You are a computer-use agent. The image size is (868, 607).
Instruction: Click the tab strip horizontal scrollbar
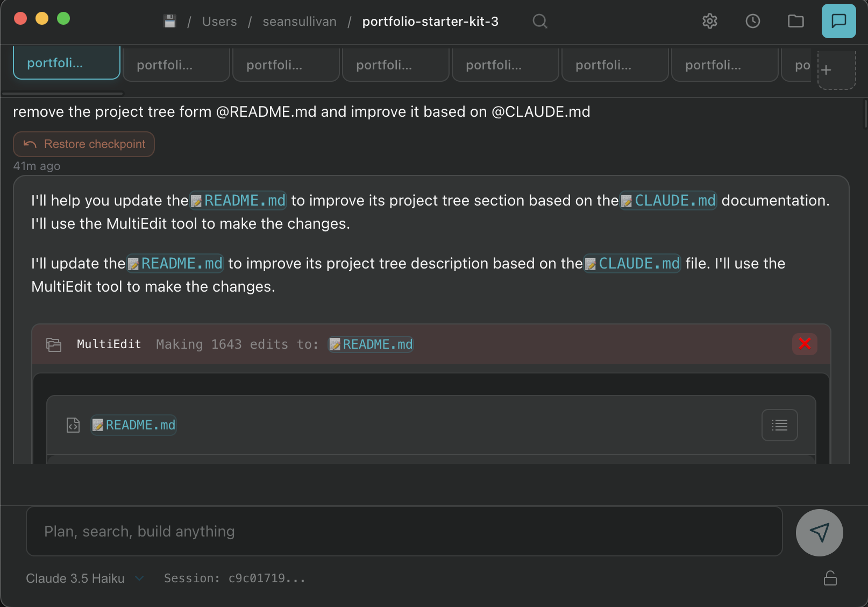pos(63,94)
